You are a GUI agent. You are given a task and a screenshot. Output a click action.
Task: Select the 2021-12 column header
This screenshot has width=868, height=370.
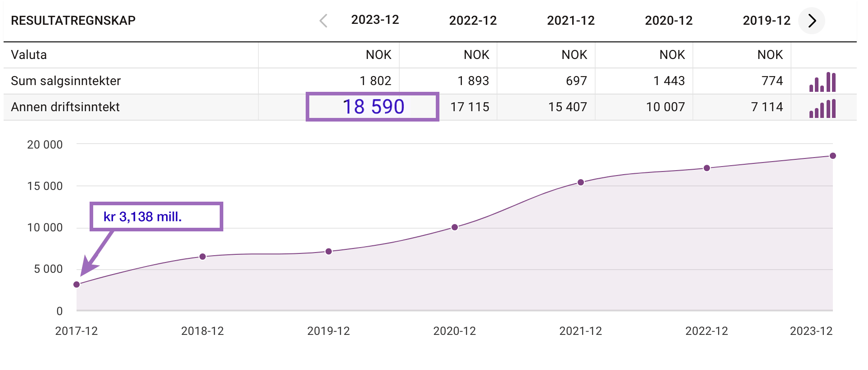(570, 21)
